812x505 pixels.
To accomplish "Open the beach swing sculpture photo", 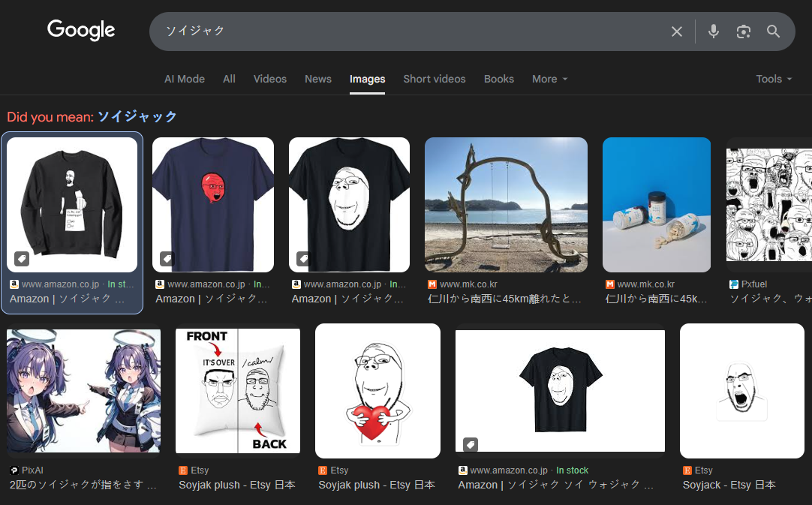I will tap(506, 205).
